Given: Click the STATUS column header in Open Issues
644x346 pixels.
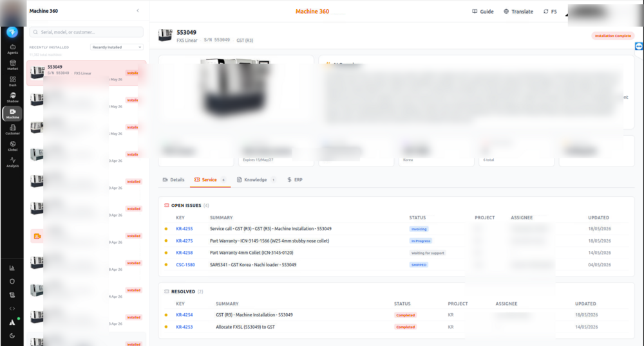Looking at the screenshot, I should click(x=417, y=217).
